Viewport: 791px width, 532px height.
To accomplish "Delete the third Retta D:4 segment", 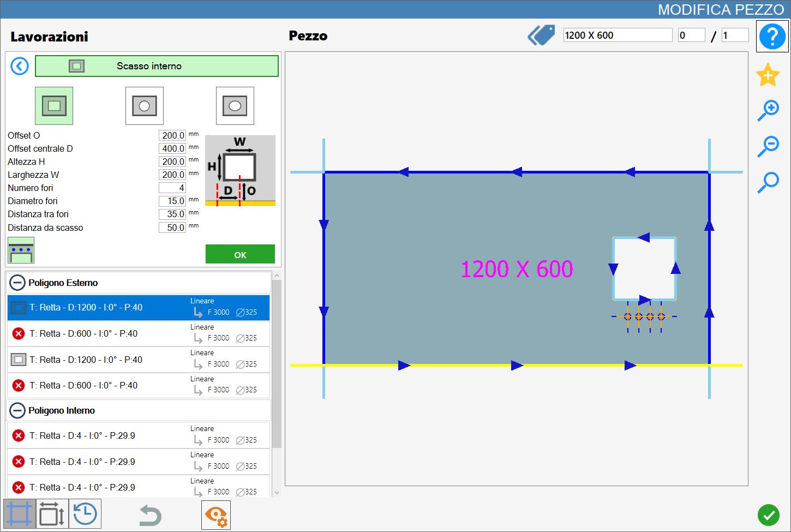I will (x=19, y=487).
